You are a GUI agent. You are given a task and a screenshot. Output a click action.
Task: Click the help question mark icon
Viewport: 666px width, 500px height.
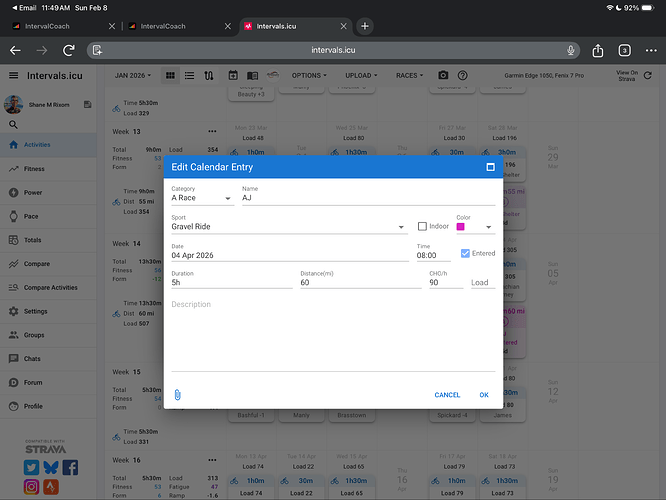[x=462, y=75]
